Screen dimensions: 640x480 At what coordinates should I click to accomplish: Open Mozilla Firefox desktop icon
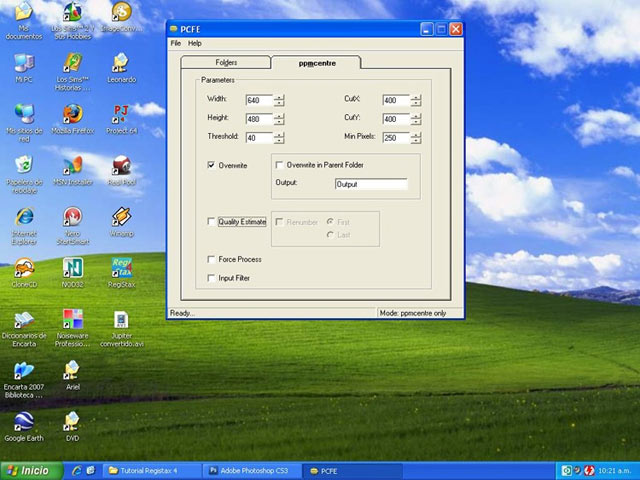72,113
